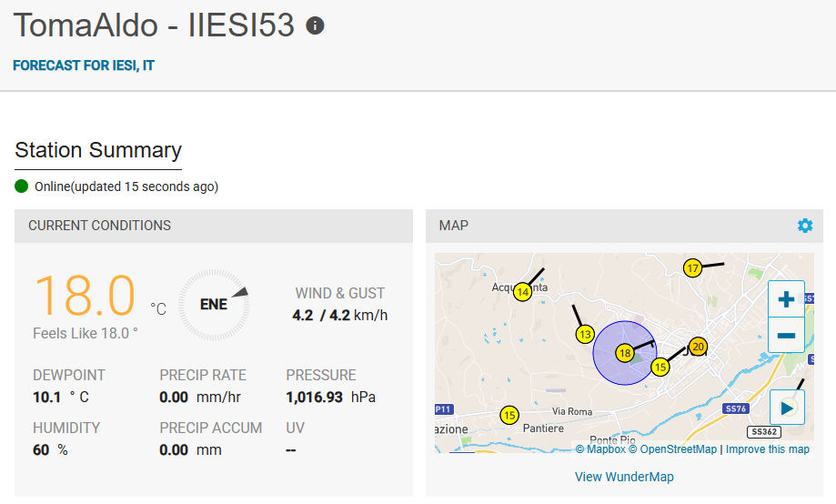Click the orange station marker showing 20
The width and height of the screenshot is (836, 504).
coord(698,347)
